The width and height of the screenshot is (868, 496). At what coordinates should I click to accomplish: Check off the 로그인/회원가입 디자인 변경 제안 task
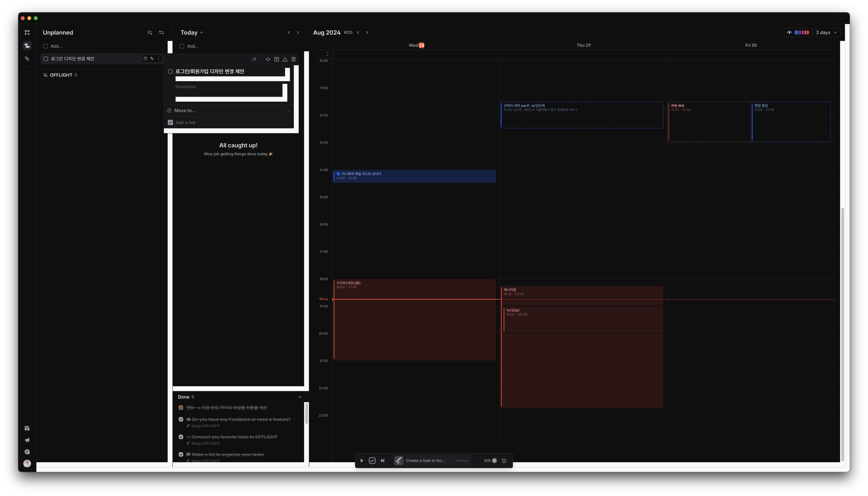170,71
